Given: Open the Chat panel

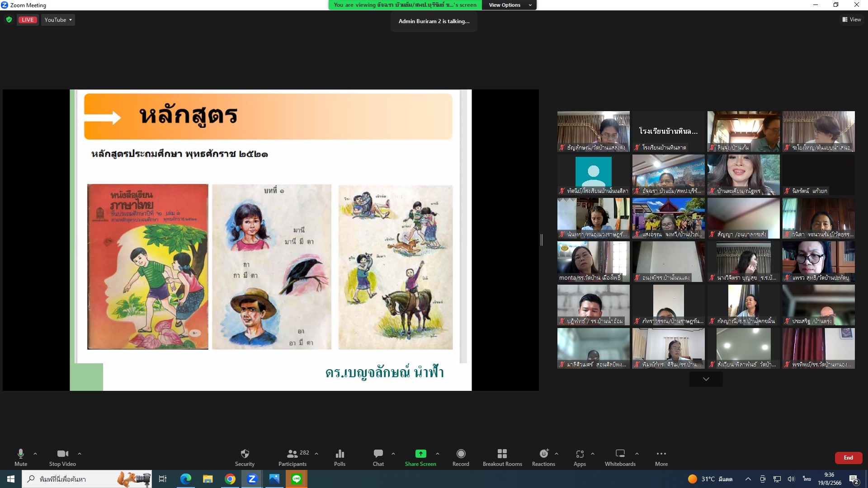Looking at the screenshot, I should coord(378,457).
